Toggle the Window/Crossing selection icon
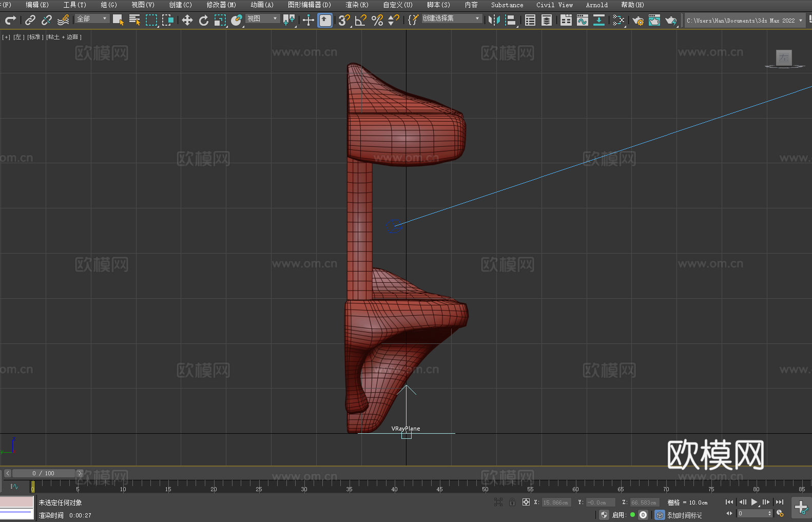The image size is (812, 522). 168,20
